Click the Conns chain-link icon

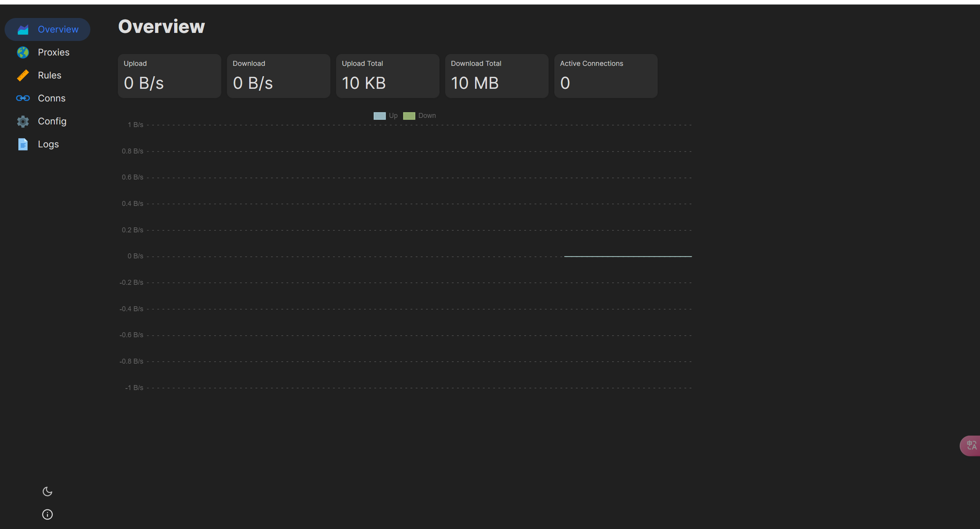click(x=23, y=98)
